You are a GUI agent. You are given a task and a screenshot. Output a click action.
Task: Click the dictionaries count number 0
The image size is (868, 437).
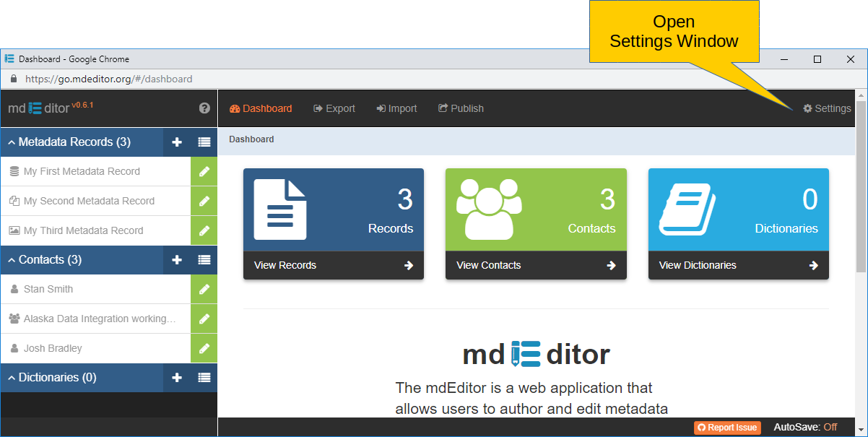coord(810,199)
